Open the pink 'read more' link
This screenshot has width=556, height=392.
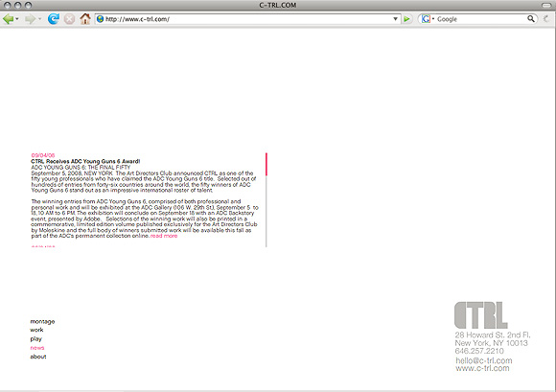point(164,236)
